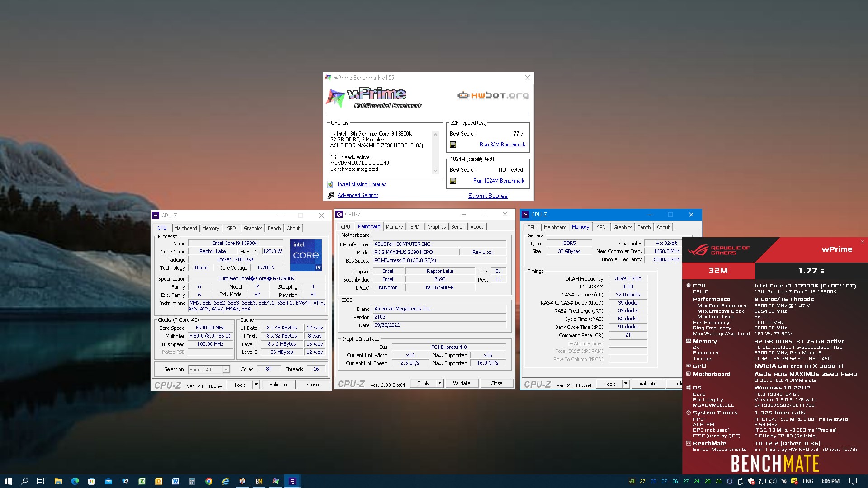The image size is (868, 488).
Task: Open Memory tab in left CPU-Z window
Action: (x=211, y=228)
